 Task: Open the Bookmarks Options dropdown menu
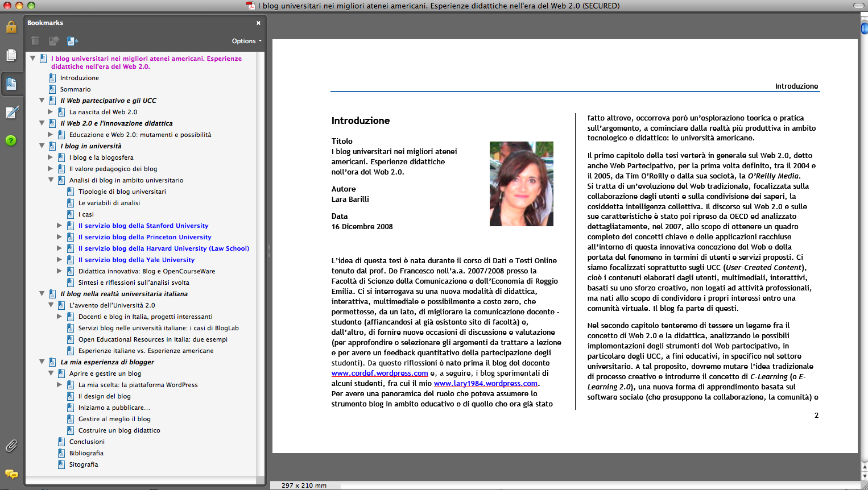tap(246, 41)
